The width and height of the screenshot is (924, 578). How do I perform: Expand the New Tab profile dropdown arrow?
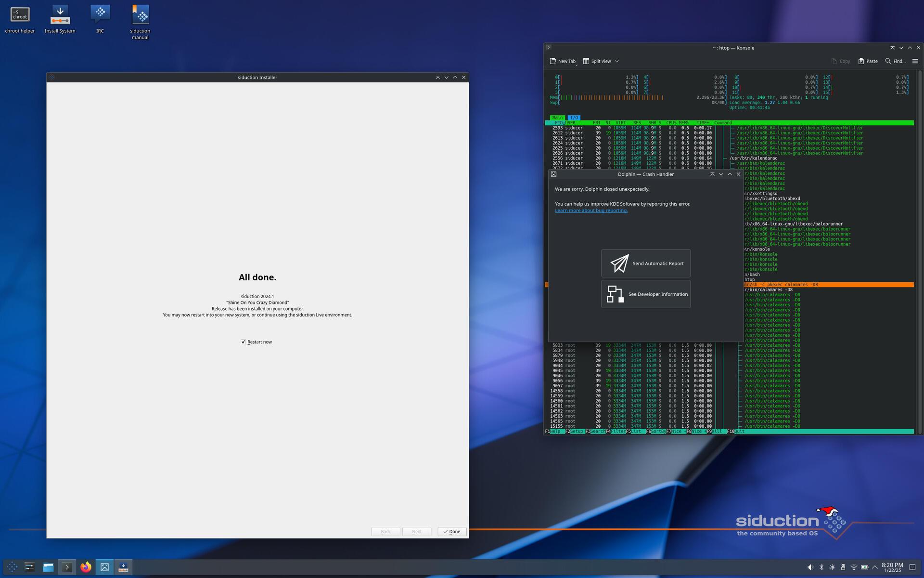click(x=577, y=65)
